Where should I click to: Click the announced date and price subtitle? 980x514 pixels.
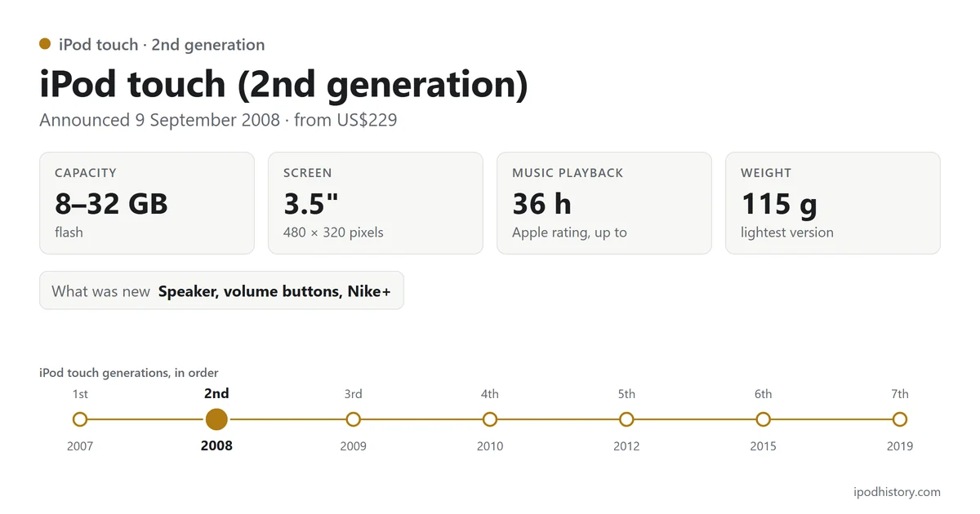click(x=218, y=120)
